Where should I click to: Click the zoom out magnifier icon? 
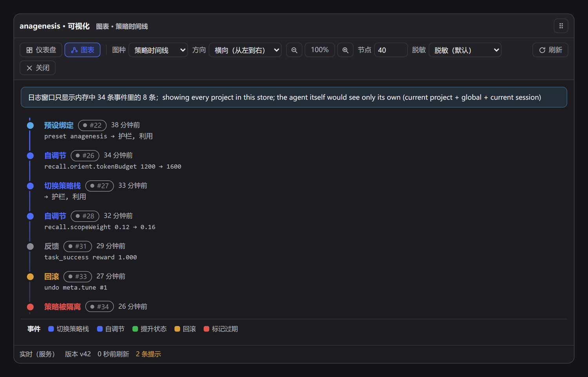294,50
